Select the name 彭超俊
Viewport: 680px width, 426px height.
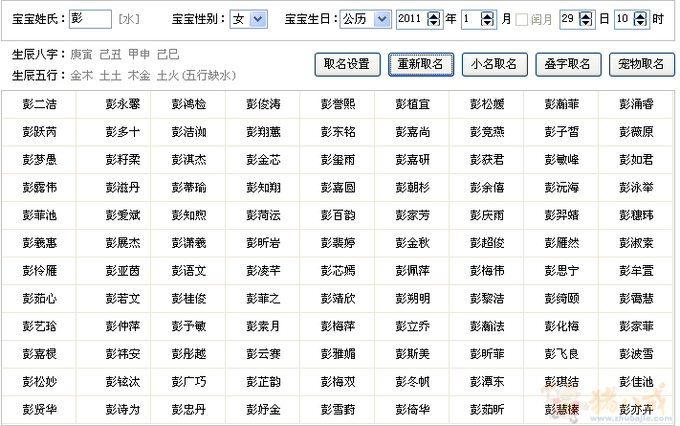pyautogui.click(x=487, y=243)
